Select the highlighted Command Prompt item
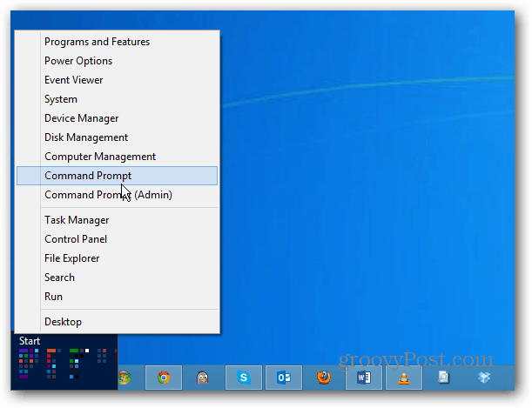This screenshot has width=532, height=408. [117, 176]
